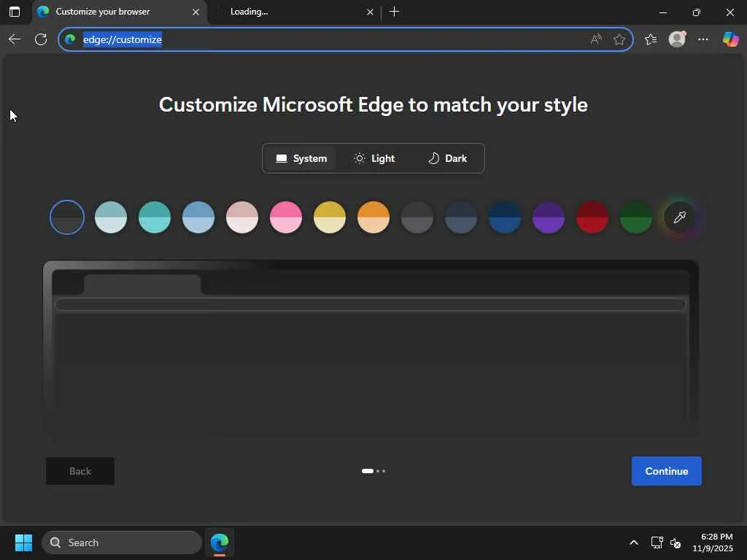The height and width of the screenshot is (560, 747).
Task: Choose the red color swatch
Action: pos(592,217)
